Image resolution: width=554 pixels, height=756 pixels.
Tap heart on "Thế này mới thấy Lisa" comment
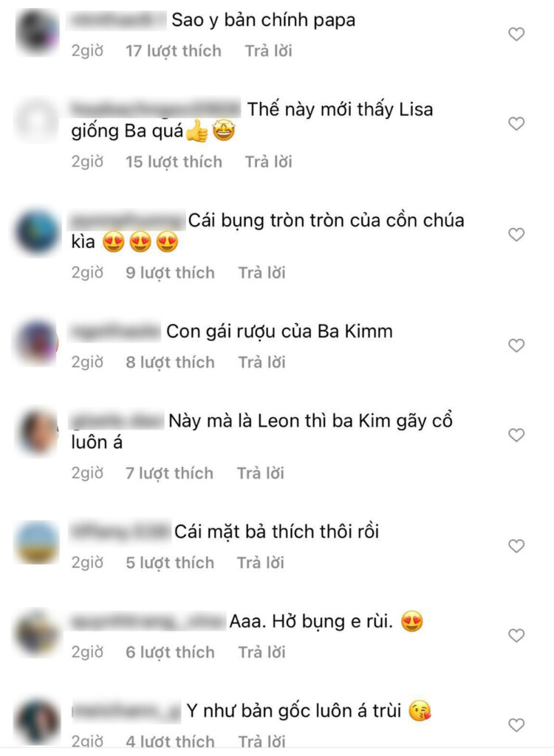(516, 124)
